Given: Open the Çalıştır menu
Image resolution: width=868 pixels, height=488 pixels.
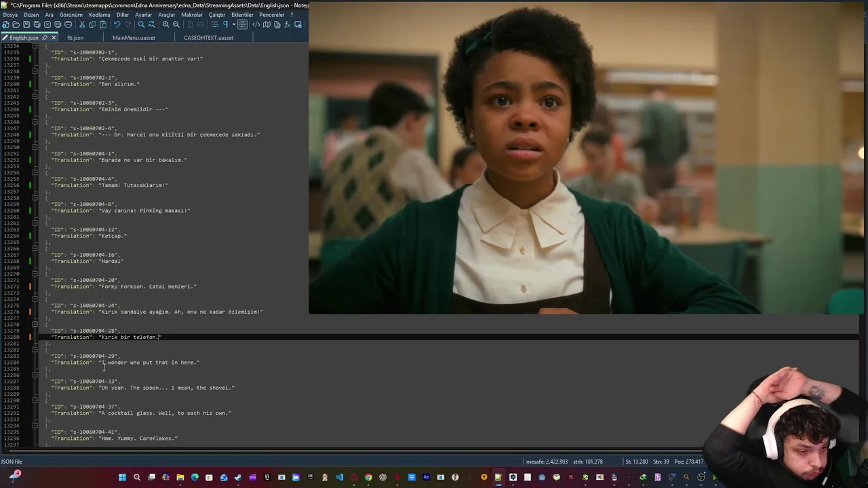Looking at the screenshot, I should coord(217,15).
